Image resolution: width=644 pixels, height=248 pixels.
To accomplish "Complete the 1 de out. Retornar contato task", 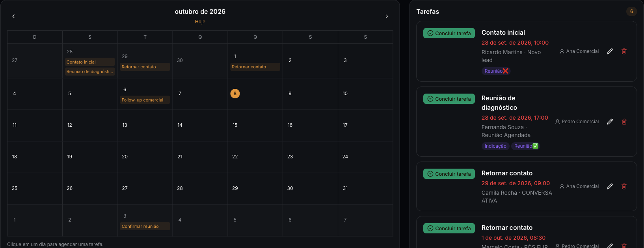I will point(449,228).
